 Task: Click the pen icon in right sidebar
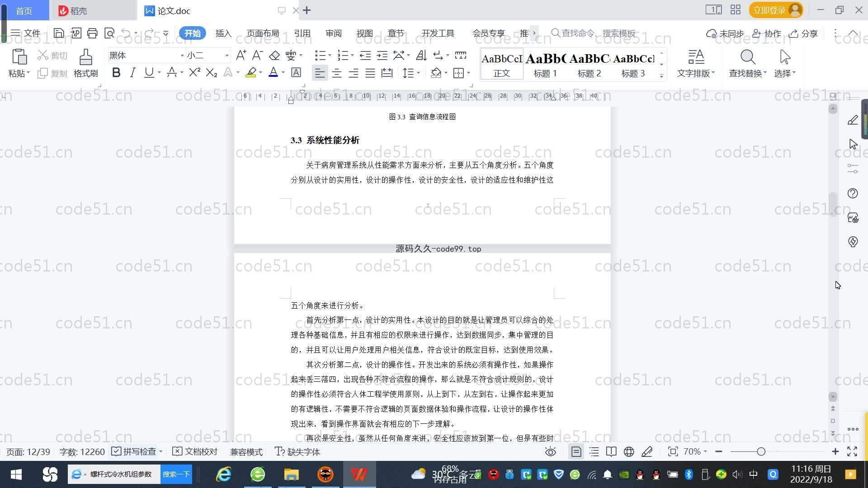853,120
